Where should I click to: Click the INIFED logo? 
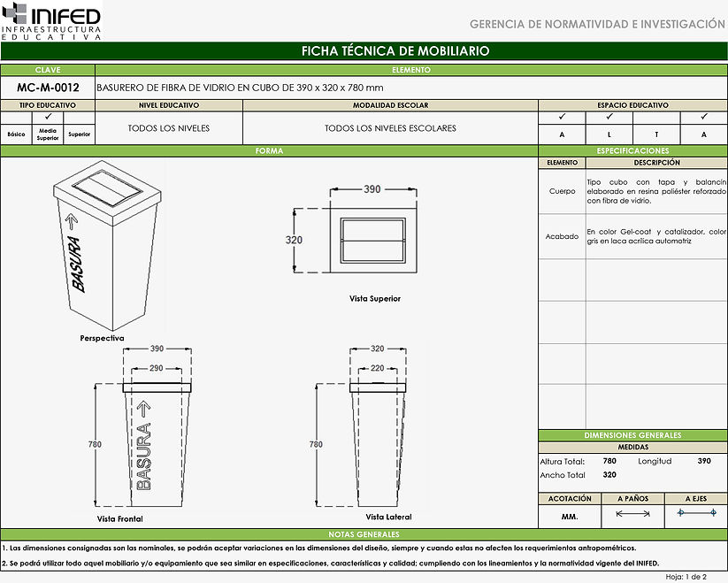click(51, 21)
